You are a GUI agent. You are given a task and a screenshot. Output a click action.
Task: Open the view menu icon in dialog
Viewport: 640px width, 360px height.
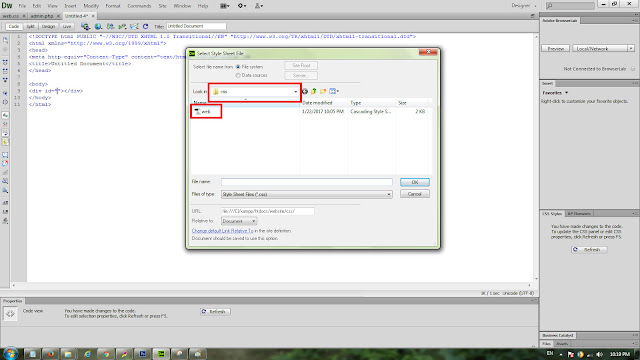point(334,91)
